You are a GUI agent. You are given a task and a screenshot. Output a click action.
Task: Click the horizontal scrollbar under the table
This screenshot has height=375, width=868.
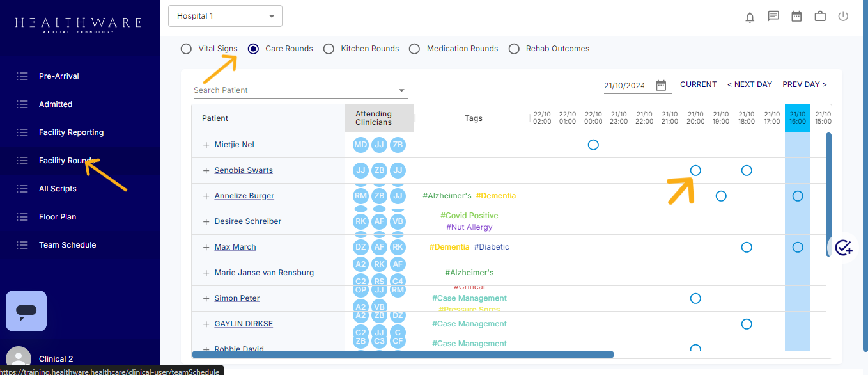[x=403, y=354]
